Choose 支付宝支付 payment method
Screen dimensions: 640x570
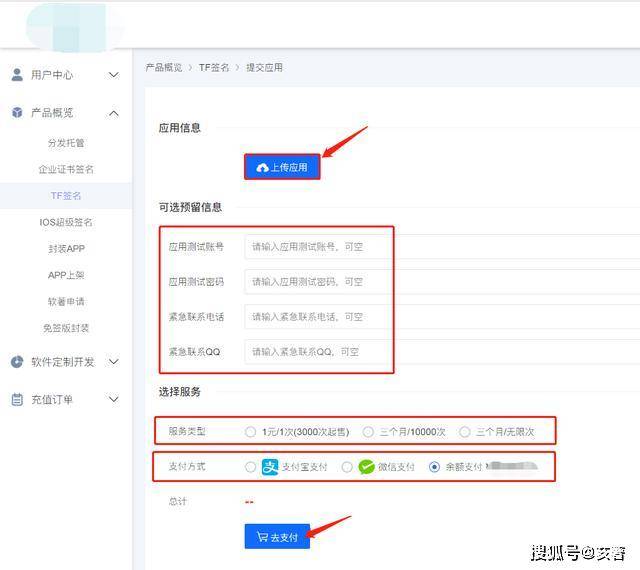tap(250, 467)
